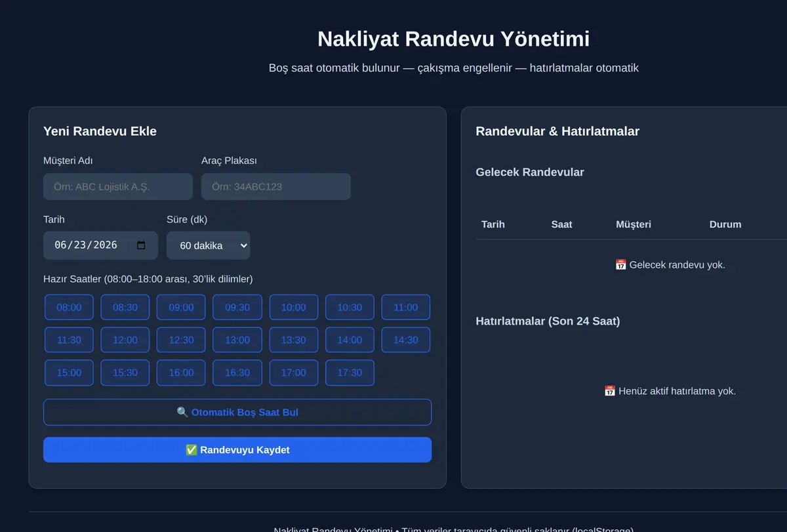Select the 11:30 time slot
Image resolution: width=787 pixels, height=532 pixels.
(x=69, y=340)
